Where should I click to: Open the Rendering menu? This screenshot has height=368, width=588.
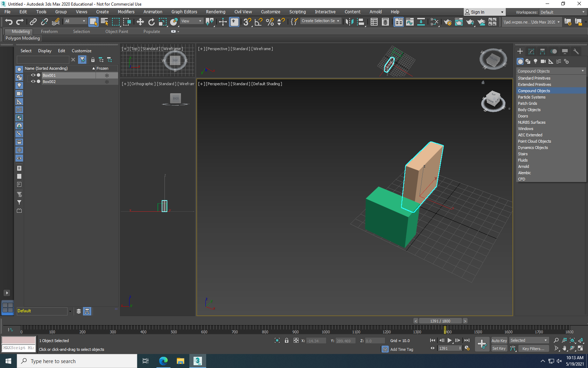tap(215, 12)
